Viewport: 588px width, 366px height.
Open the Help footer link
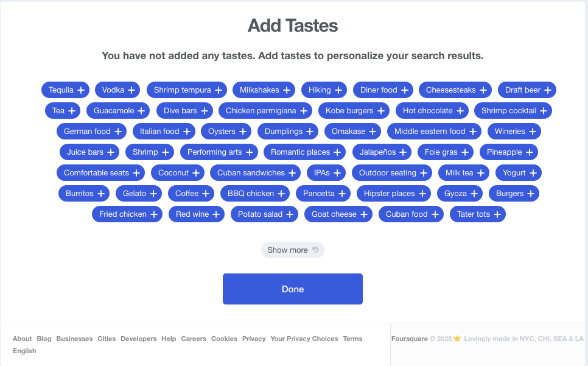(169, 339)
